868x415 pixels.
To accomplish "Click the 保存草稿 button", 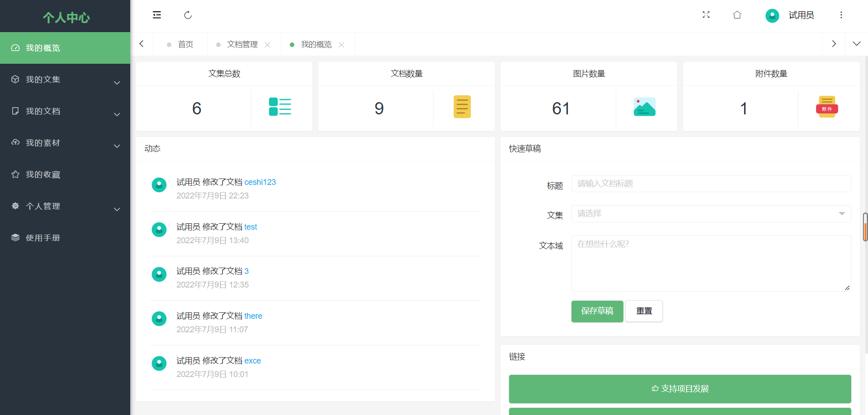I will (597, 311).
